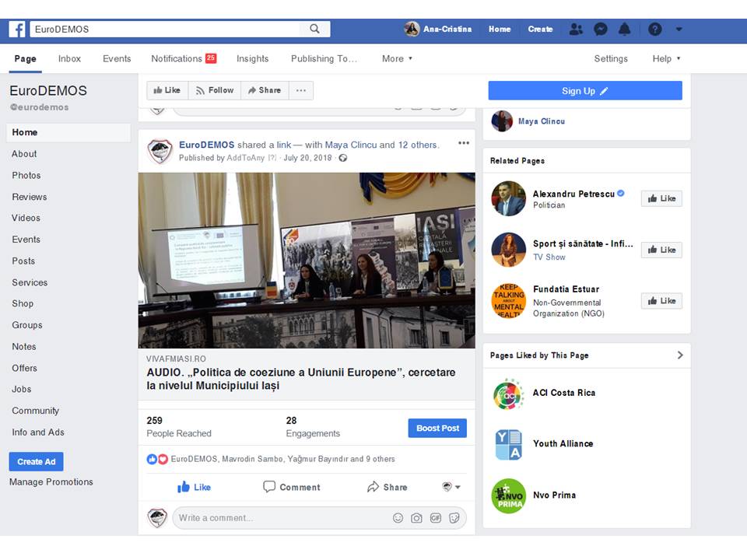Click the search magnifier button
Image resolution: width=747 pixels, height=560 pixels.
[x=314, y=29]
